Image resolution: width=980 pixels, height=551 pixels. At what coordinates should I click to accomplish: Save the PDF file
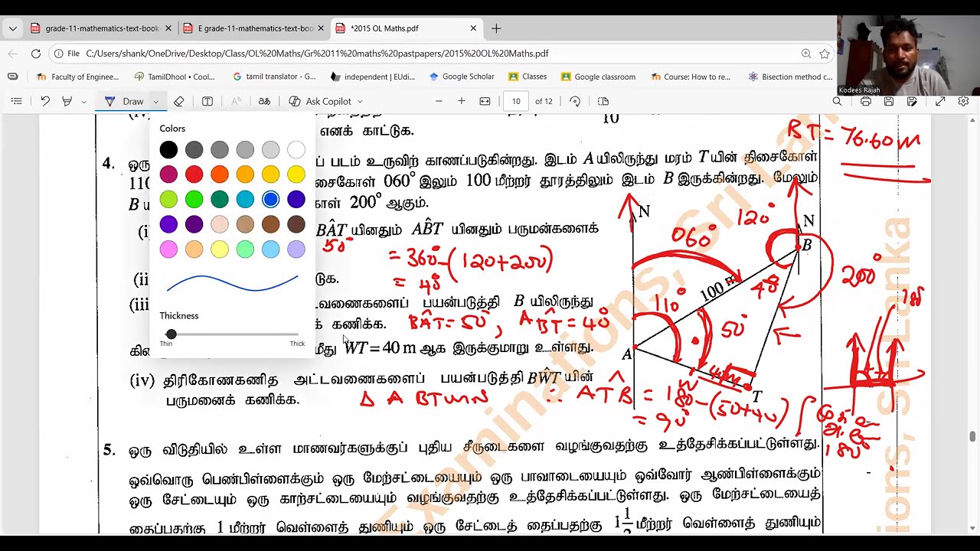coord(889,101)
